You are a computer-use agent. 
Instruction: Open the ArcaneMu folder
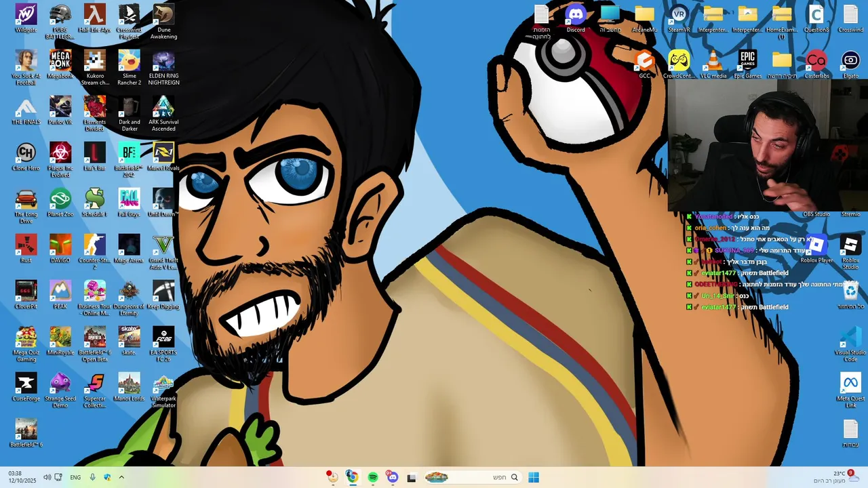click(x=644, y=18)
